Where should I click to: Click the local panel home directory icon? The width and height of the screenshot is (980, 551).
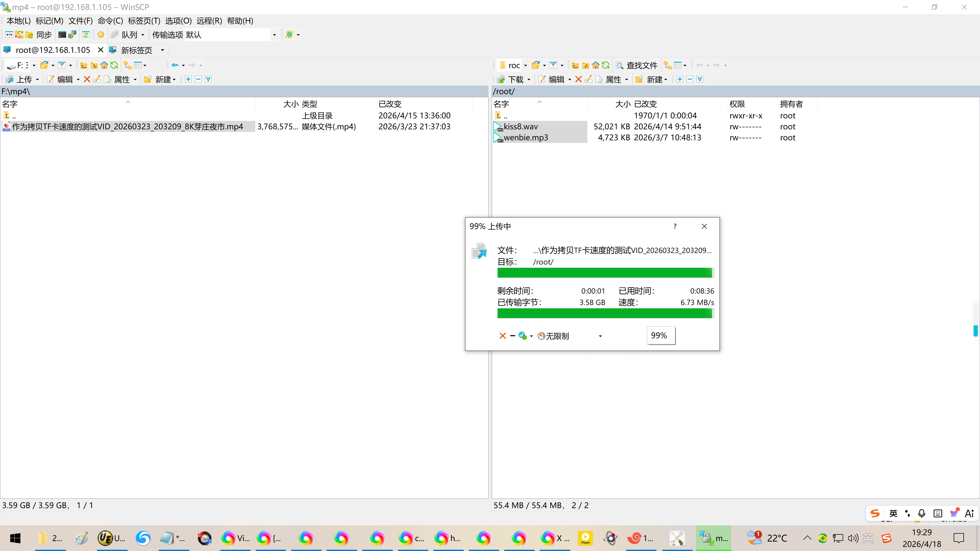(104, 65)
